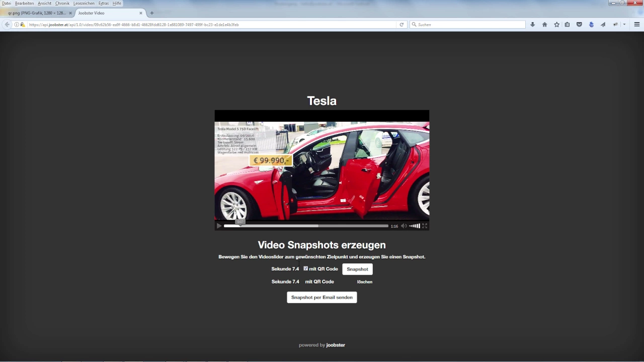The width and height of the screenshot is (644, 362).
Task: Go to the browser home page icon
Action: [544, 25]
